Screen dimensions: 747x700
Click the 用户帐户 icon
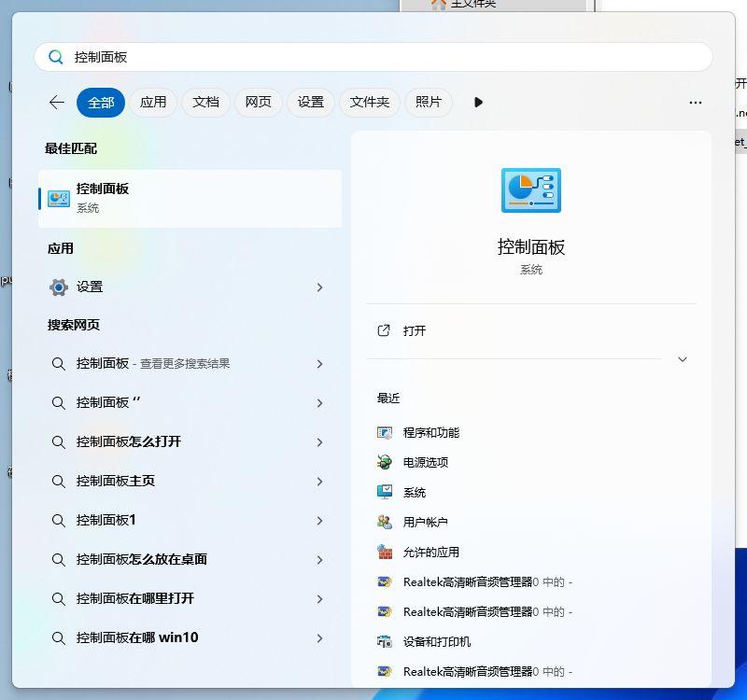385,522
